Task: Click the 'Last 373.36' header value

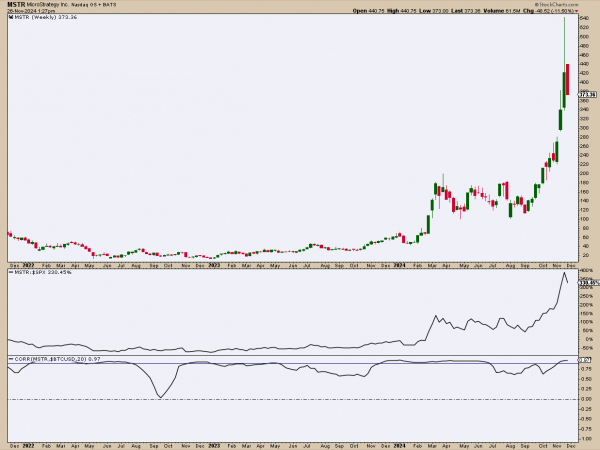Action: pyautogui.click(x=466, y=11)
